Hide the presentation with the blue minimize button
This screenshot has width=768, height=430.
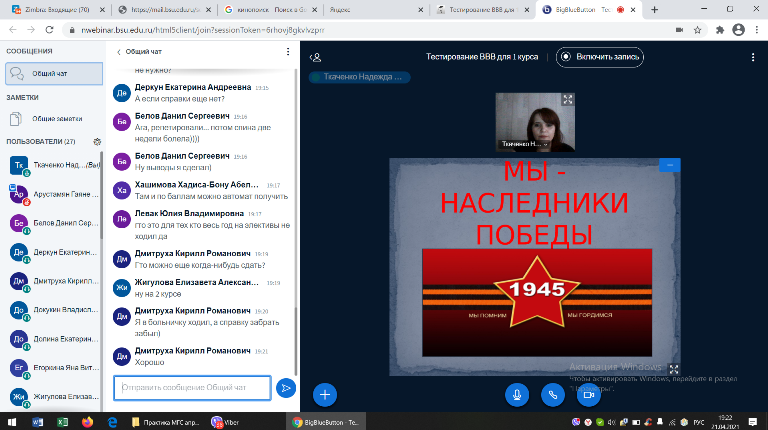(669, 165)
